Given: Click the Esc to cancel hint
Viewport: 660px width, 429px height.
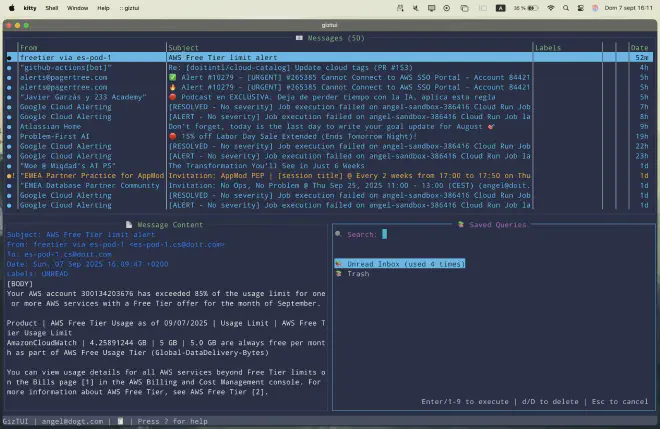Looking at the screenshot, I should [x=620, y=402].
